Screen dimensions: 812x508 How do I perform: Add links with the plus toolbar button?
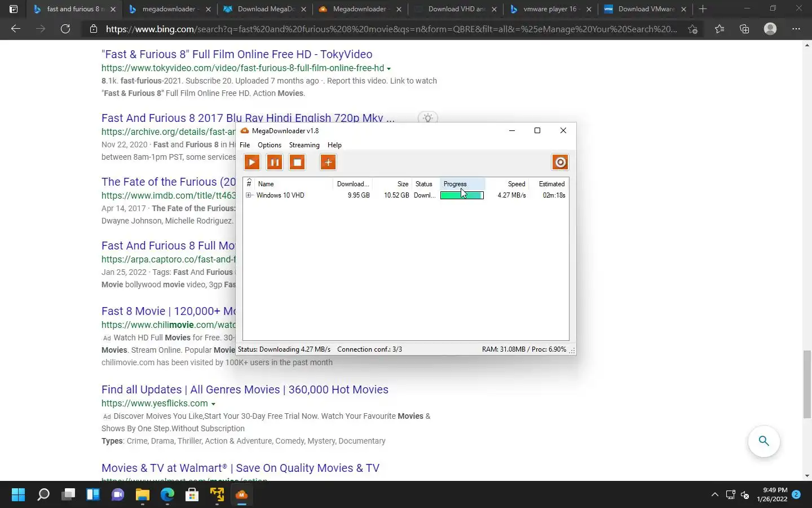(x=328, y=163)
